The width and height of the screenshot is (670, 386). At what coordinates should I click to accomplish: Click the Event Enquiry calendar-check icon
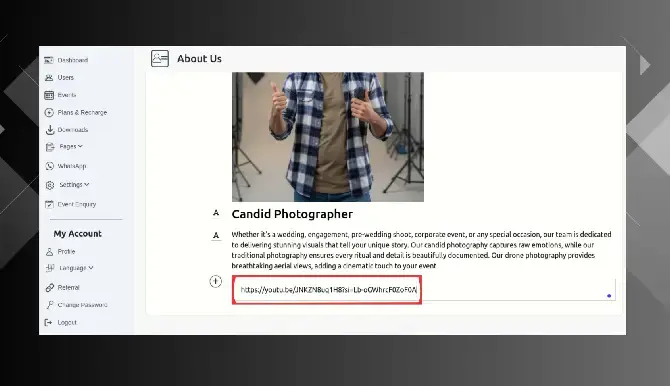coord(49,204)
